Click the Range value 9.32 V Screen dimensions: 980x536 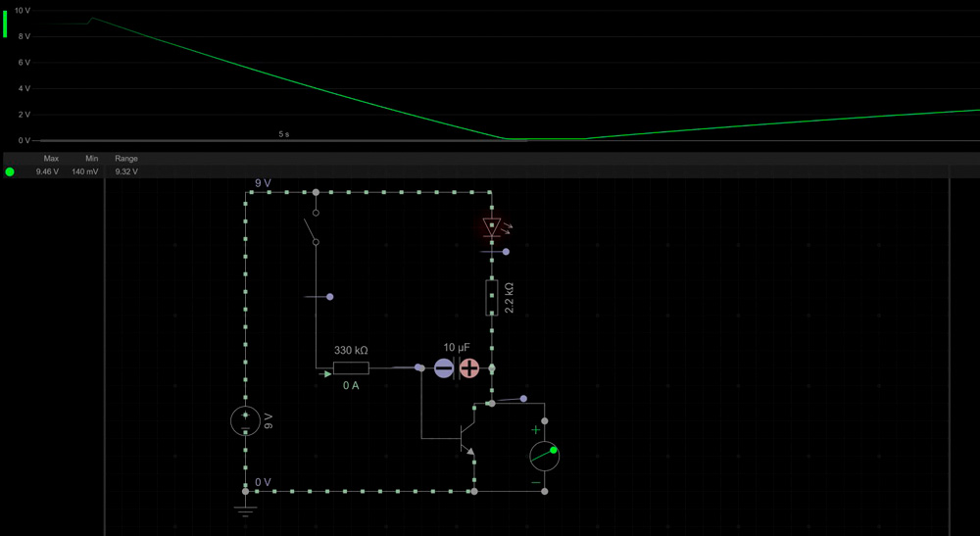tap(126, 171)
